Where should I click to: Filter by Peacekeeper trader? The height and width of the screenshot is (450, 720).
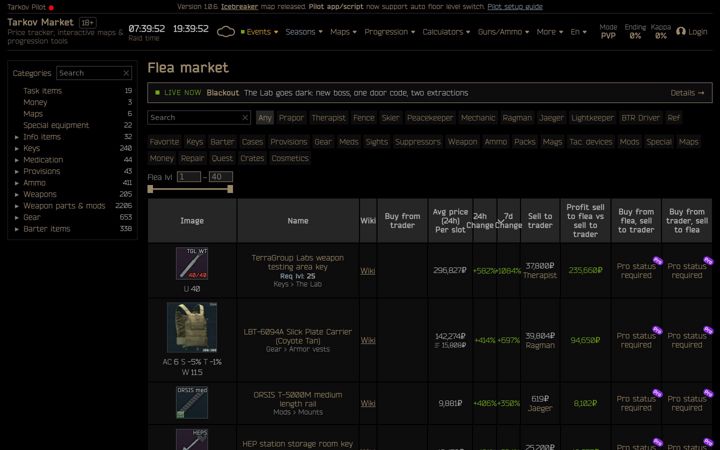pyautogui.click(x=430, y=118)
